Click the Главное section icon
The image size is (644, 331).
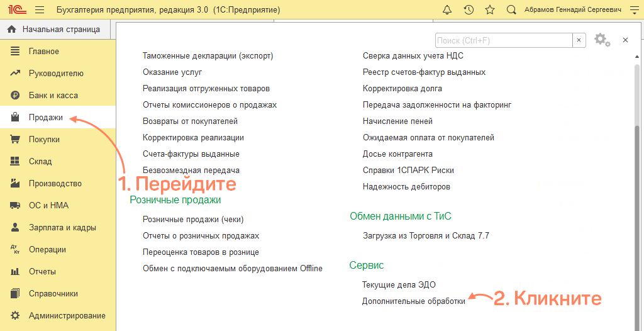(x=15, y=52)
